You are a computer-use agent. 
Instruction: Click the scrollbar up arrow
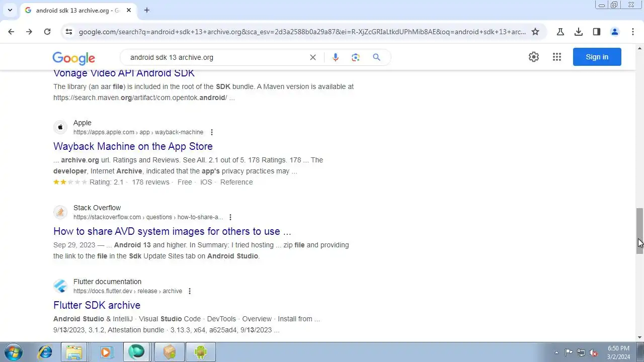point(639,48)
